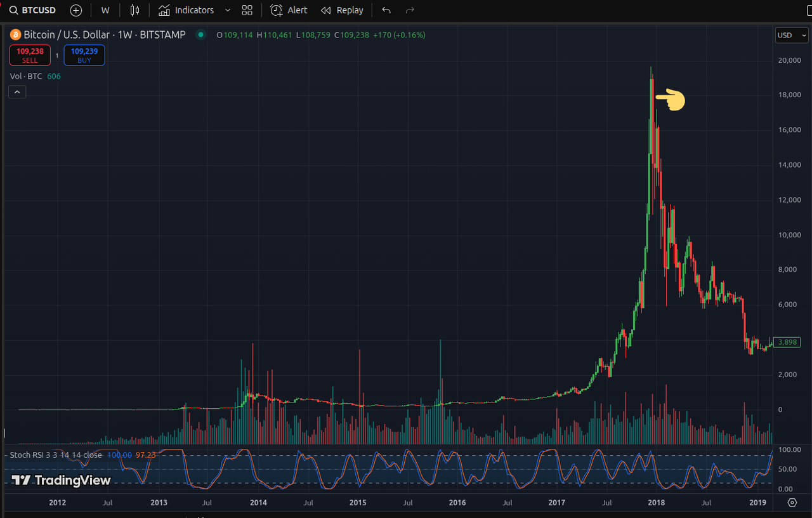
Task: Click the green market status dot
Action: pyautogui.click(x=201, y=35)
